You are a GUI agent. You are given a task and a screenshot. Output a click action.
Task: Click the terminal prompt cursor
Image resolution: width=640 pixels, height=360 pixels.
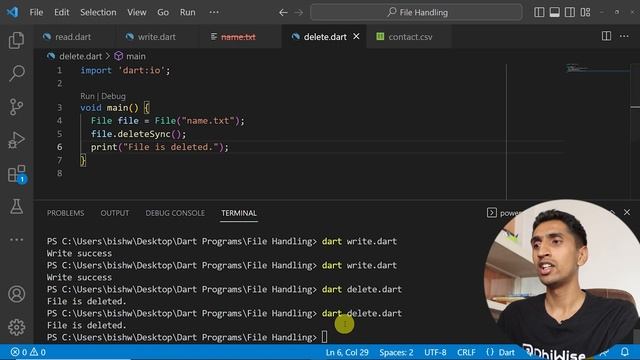[x=324, y=337]
